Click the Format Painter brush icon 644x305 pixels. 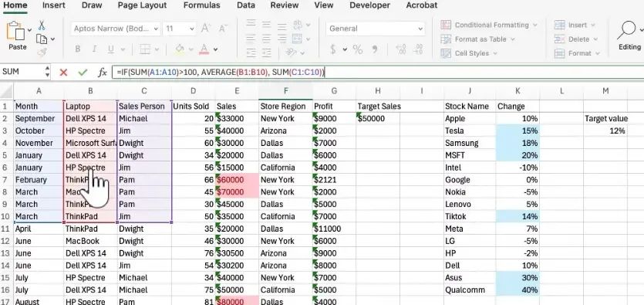42,53
